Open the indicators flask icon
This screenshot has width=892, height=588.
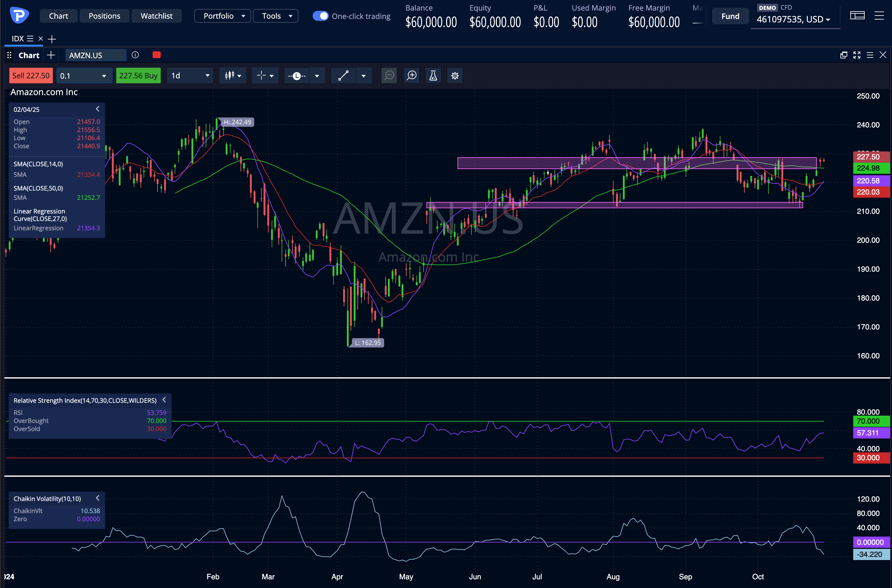pyautogui.click(x=433, y=76)
